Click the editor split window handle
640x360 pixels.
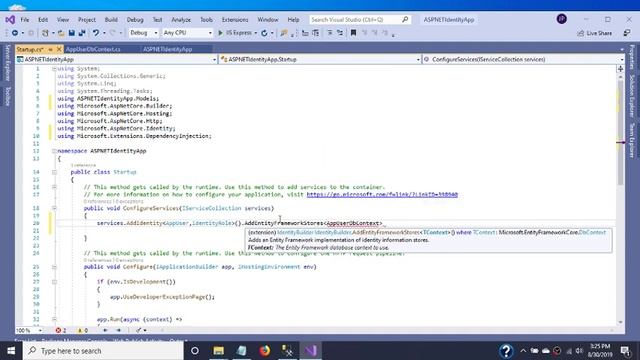(x=620, y=69)
